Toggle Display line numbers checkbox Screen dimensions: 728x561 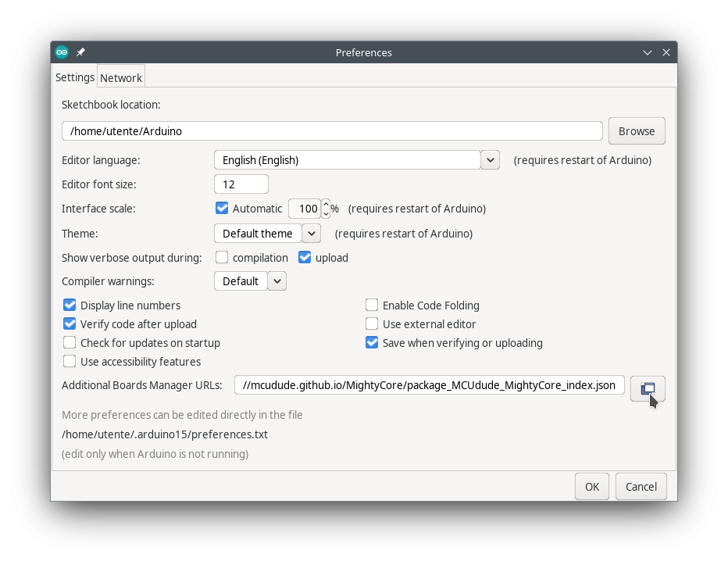coord(70,306)
